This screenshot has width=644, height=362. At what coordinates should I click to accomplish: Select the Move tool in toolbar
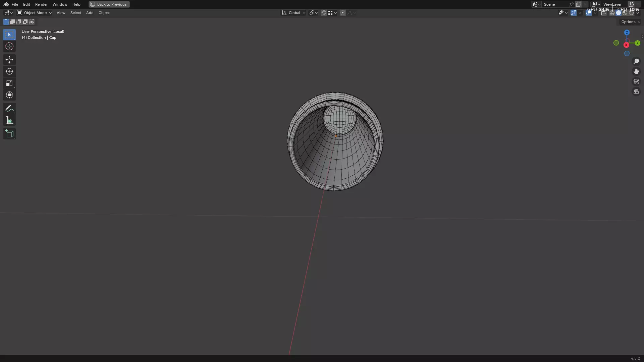(x=9, y=60)
